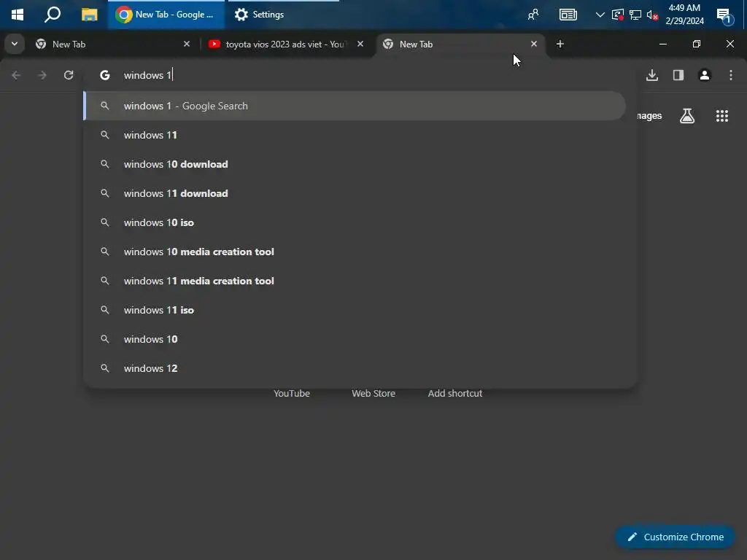Expand the hidden system tray icons
This screenshot has height=560, width=747.
click(600, 15)
